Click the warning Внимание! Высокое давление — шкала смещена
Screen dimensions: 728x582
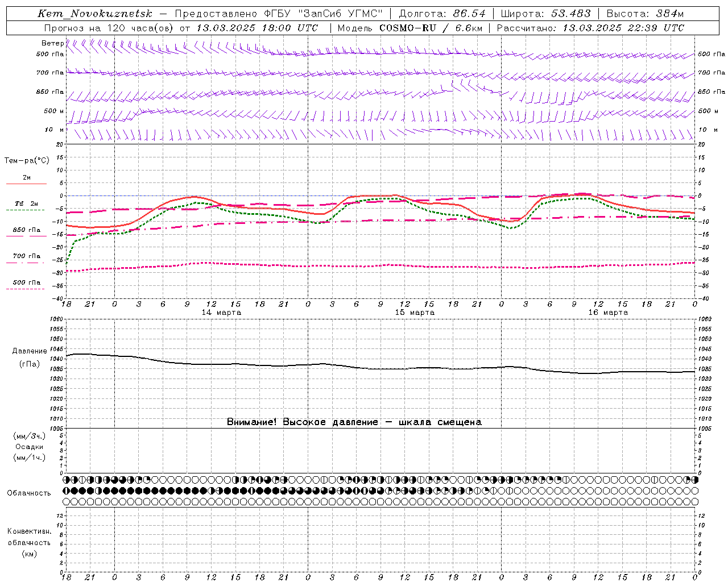click(354, 422)
